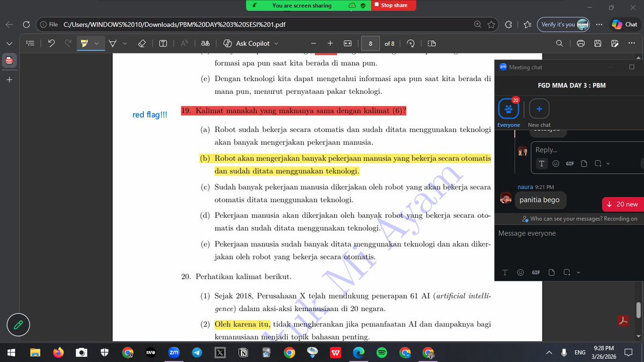Jump to 20 new messages

coord(623,204)
